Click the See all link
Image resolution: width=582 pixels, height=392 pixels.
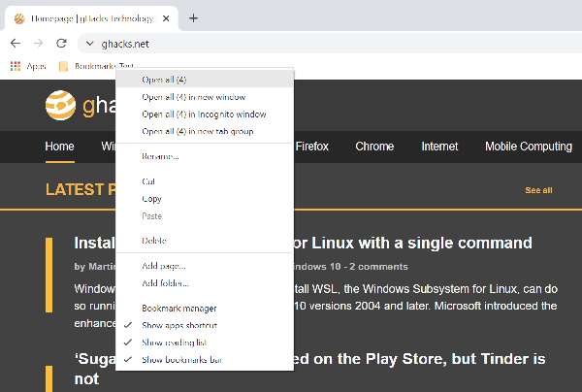pos(538,190)
